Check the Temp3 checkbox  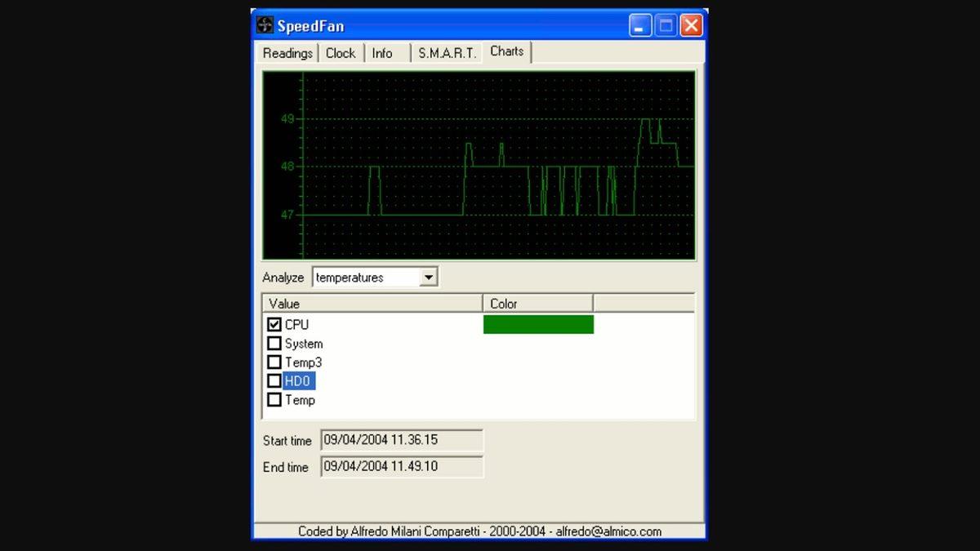pos(274,362)
